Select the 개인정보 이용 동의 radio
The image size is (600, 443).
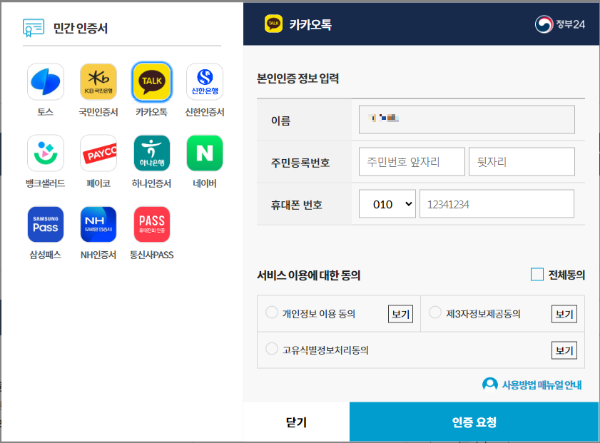(x=272, y=313)
